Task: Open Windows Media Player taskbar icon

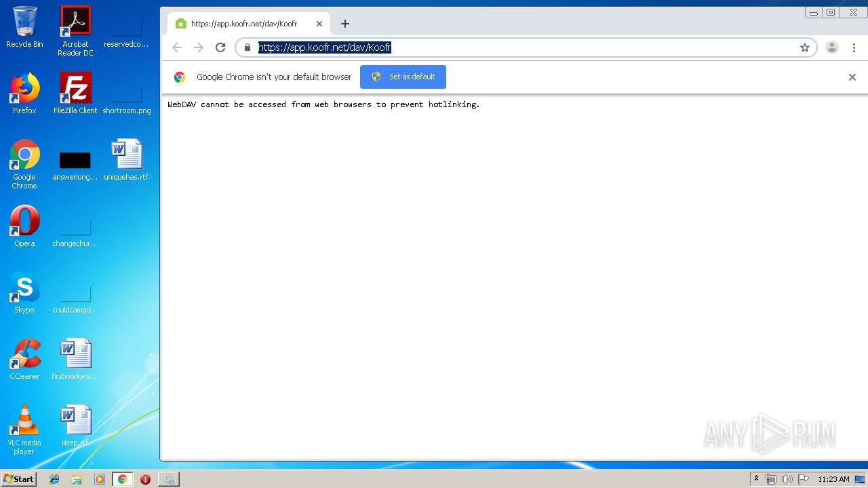Action: pos(100,479)
